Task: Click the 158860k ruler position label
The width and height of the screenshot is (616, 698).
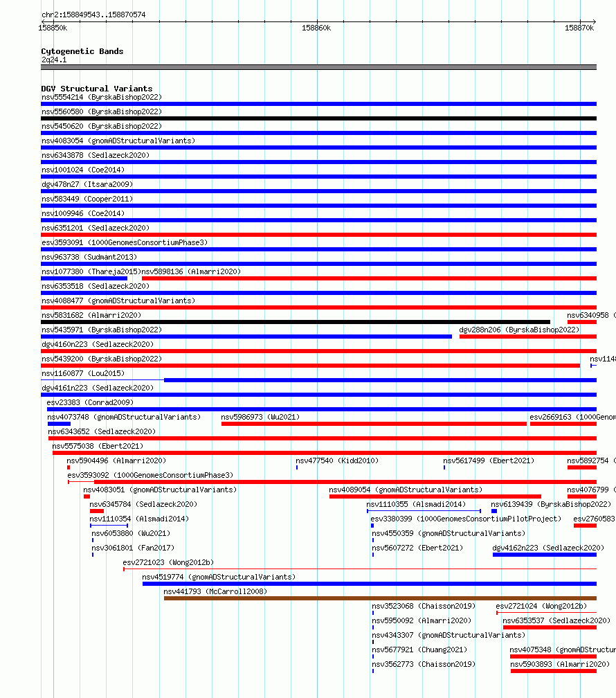Action: click(316, 28)
